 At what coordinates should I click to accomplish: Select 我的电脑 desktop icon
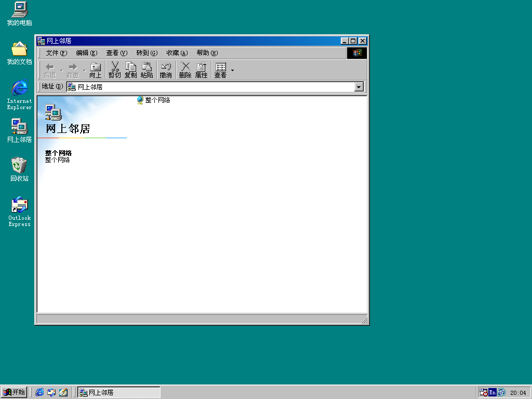19,14
